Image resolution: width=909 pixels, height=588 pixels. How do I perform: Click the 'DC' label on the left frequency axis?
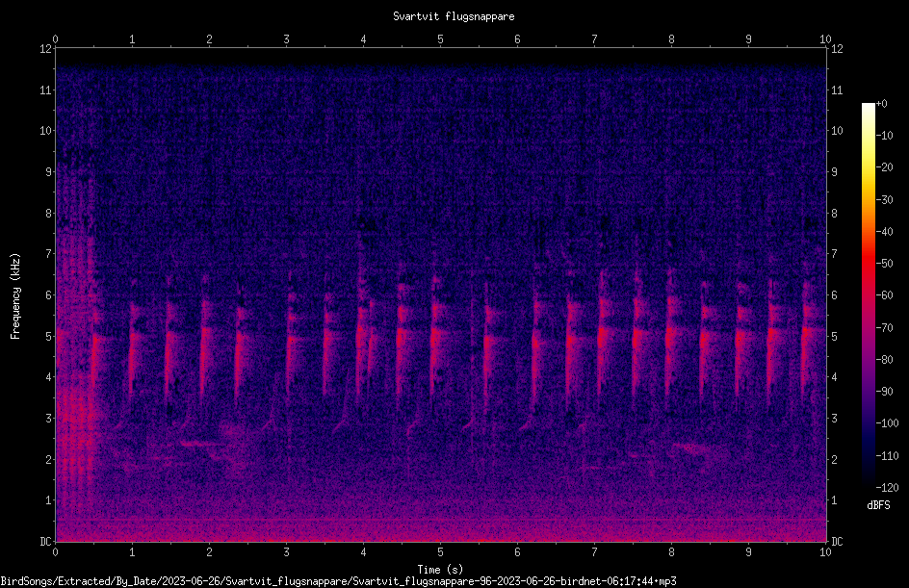click(x=45, y=541)
